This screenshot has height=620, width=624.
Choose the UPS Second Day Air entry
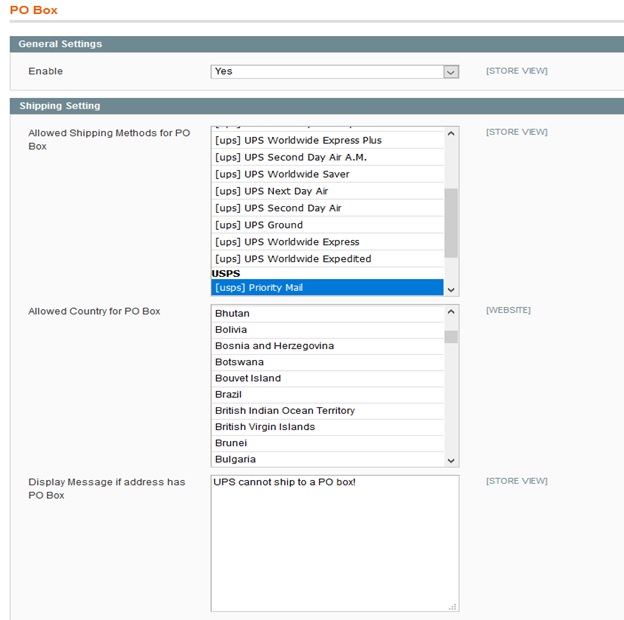pyautogui.click(x=328, y=208)
